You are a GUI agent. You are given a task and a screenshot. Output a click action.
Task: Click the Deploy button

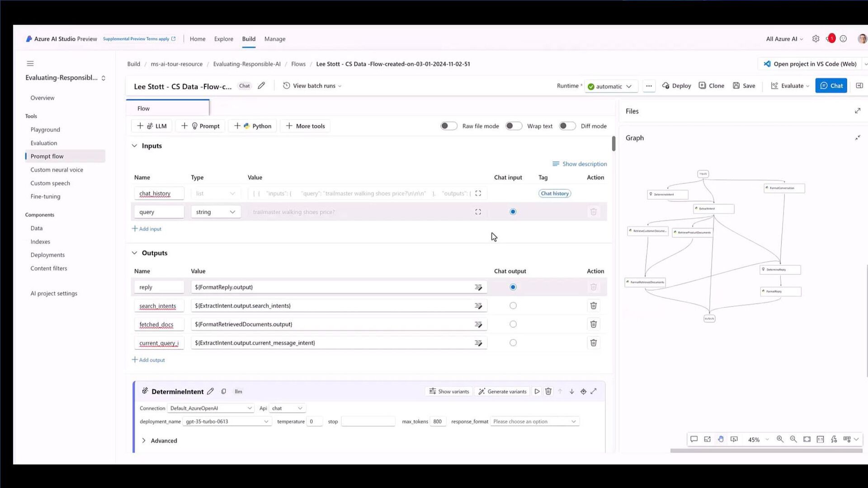click(x=677, y=86)
